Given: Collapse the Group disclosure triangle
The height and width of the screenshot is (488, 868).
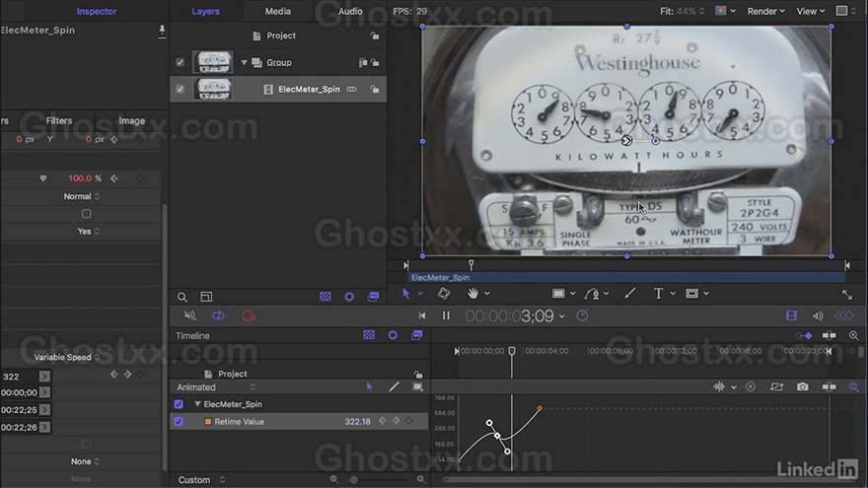Looking at the screenshot, I should [x=244, y=62].
